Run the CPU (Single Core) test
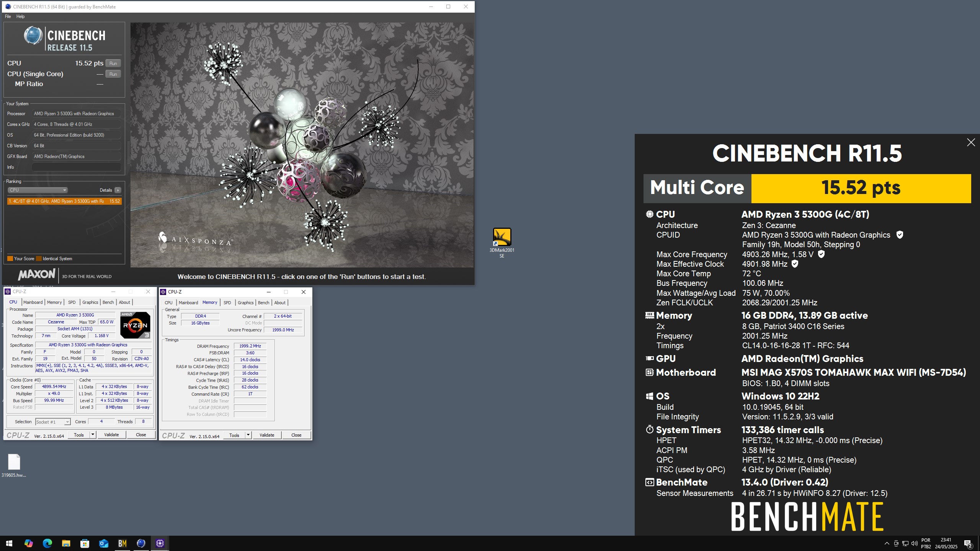Screen dimensions: 980x551 pos(113,74)
